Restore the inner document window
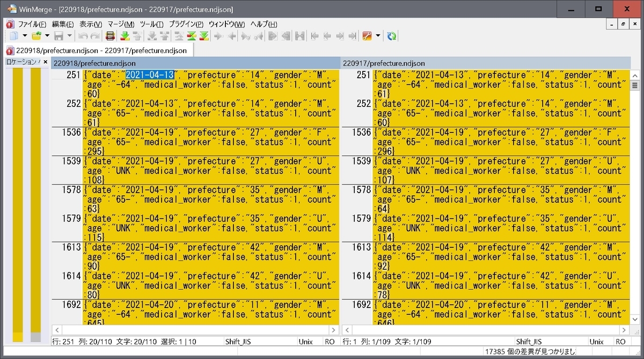The image size is (644, 359). click(x=623, y=24)
